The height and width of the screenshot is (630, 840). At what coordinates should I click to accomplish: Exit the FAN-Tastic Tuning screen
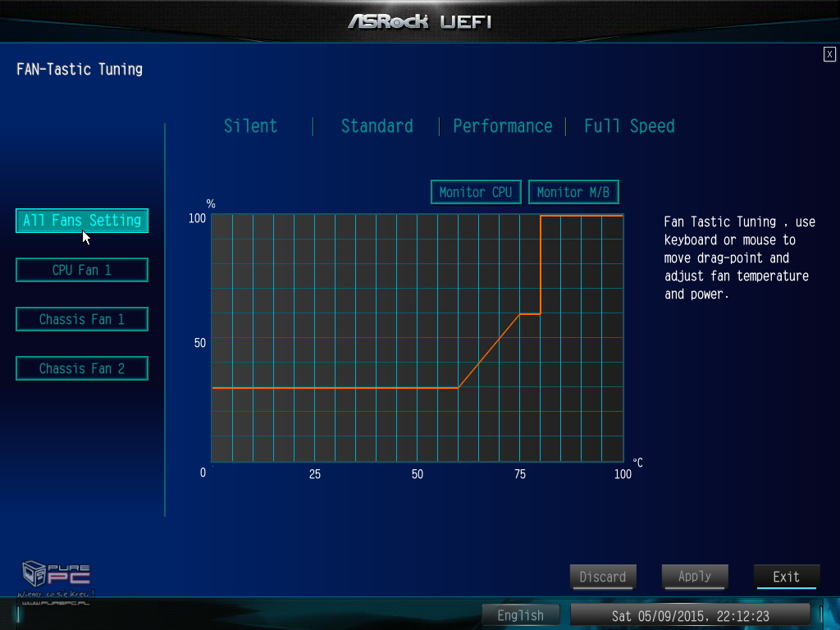(787, 577)
